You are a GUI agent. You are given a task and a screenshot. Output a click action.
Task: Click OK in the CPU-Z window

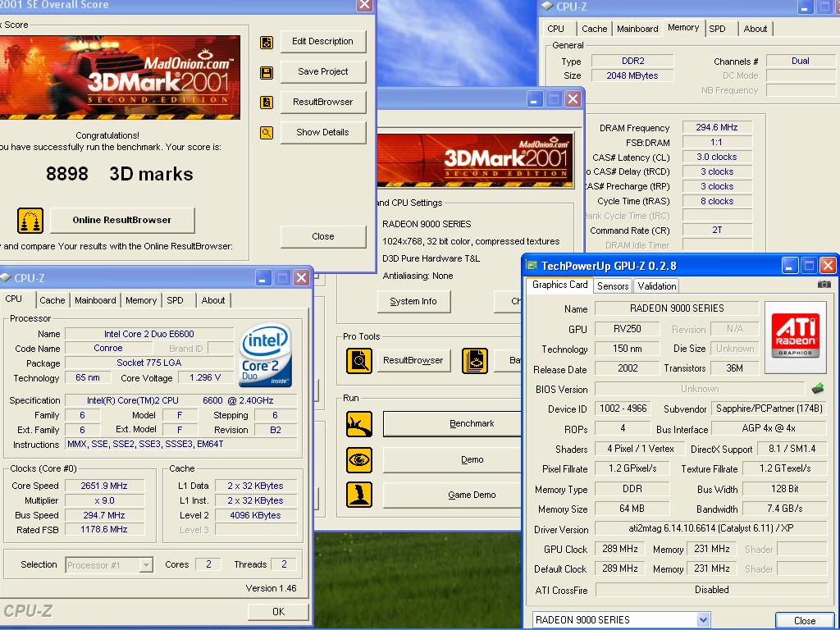click(x=279, y=612)
